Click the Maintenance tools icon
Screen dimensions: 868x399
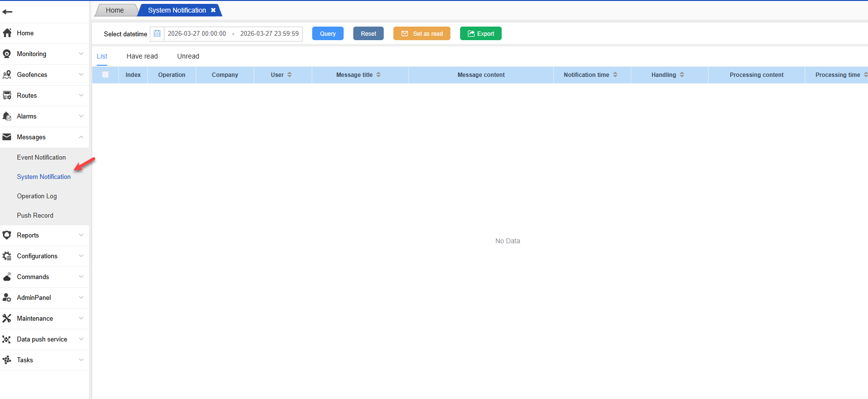[x=7, y=318]
